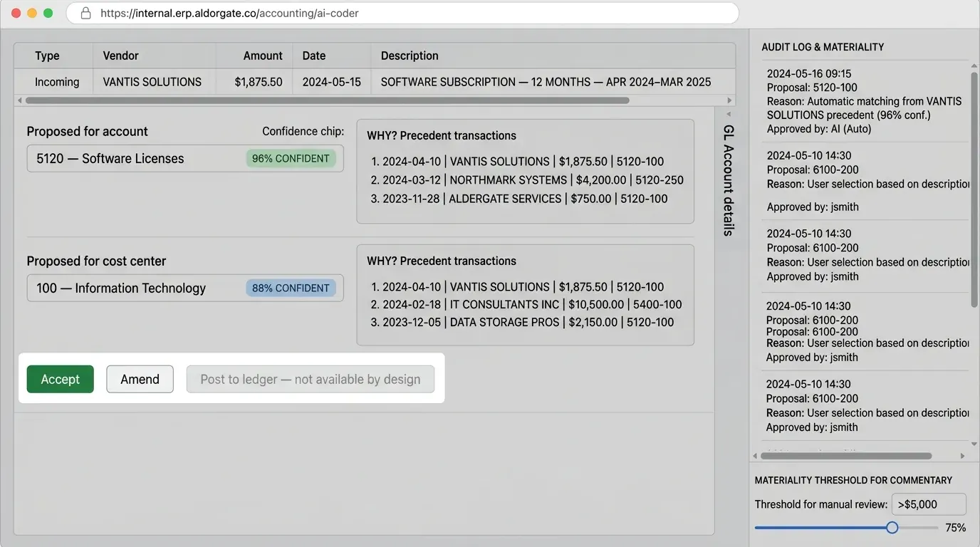Click the Proposed for cost center label
Screen dimensions: 980x547
pyautogui.click(x=96, y=261)
